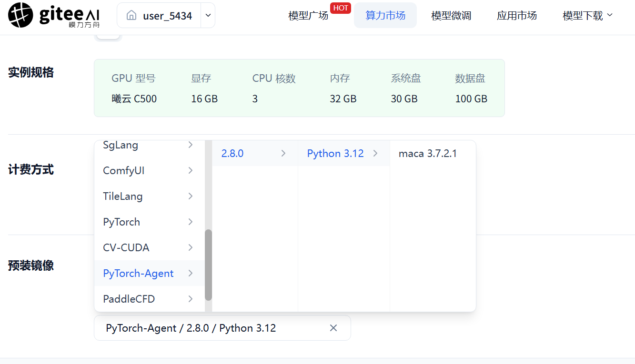The image size is (635, 364).
Task: Click the 16 GB video memory value
Action: coord(204,99)
